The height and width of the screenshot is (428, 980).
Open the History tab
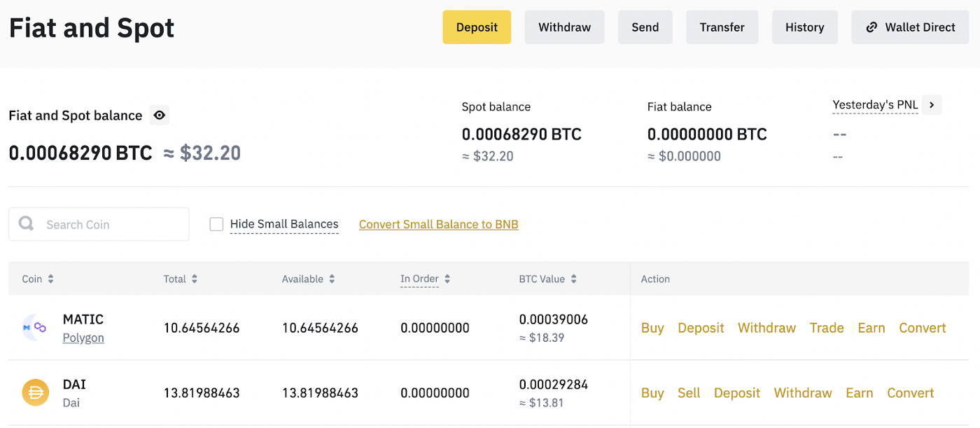(x=804, y=27)
